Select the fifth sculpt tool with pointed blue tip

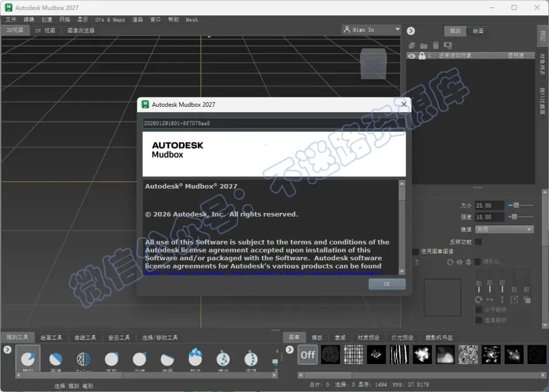(139, 359)
